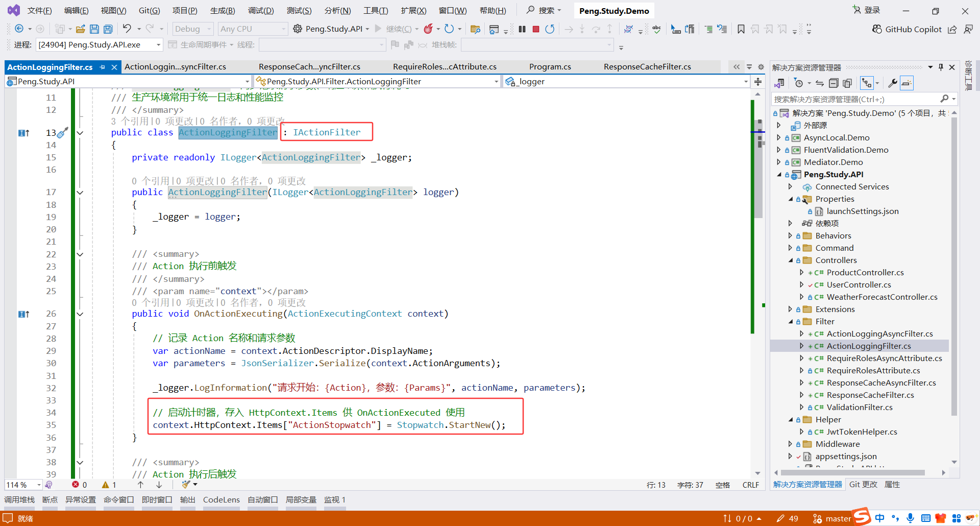980x526 pixels.
Task: Click the Solution Explorer view switch icon
Action: pyautogui.click(x=779, y=83)
